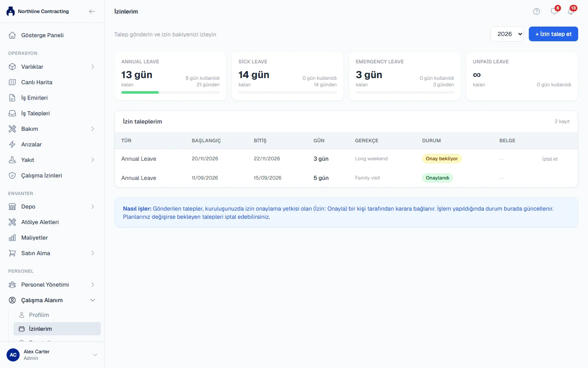The height and width of the screenshot is (368, 588).
Task: Click the Çalışma İzinleri shield icon
Action: click(12, 175)
